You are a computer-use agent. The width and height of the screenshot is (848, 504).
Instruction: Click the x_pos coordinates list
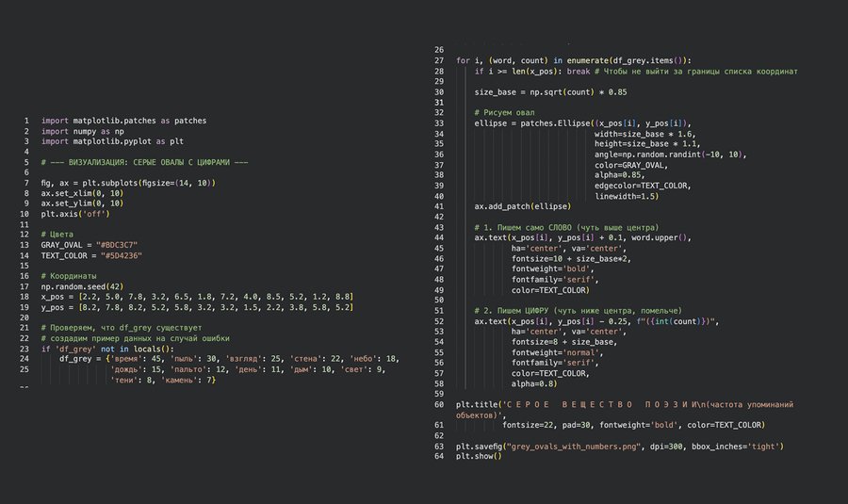pos(197,296)
